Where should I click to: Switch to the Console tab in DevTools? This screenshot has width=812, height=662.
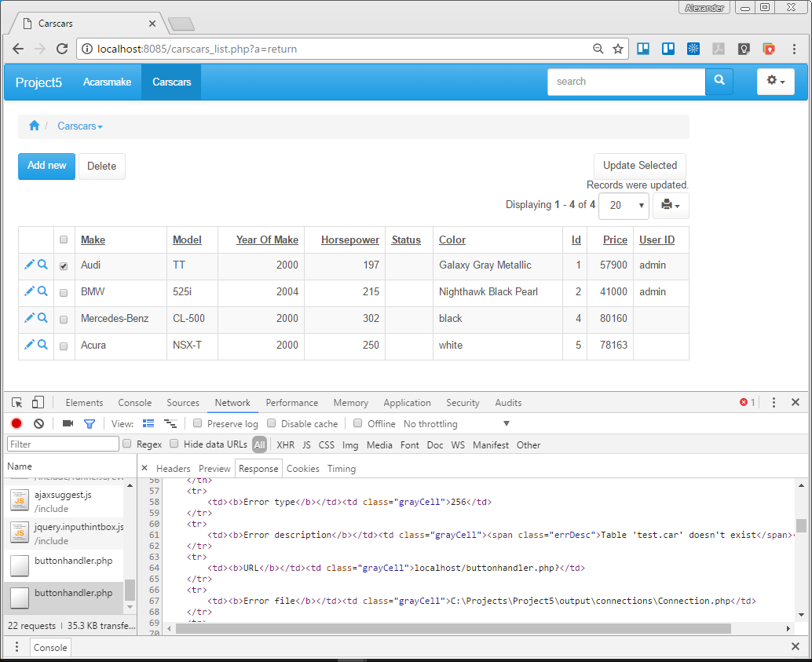(x=134, y=402)
